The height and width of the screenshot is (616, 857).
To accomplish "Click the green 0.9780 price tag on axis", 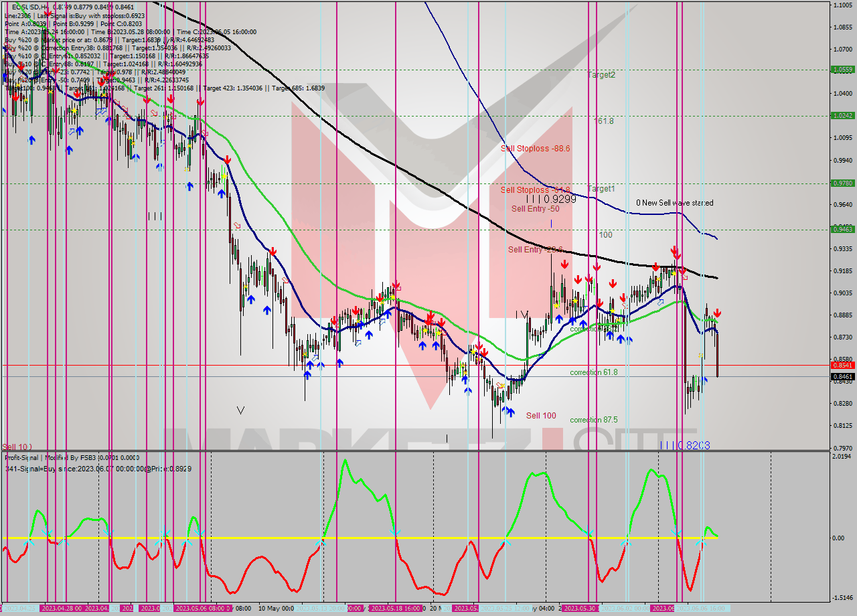I will (x=842, y=183).
